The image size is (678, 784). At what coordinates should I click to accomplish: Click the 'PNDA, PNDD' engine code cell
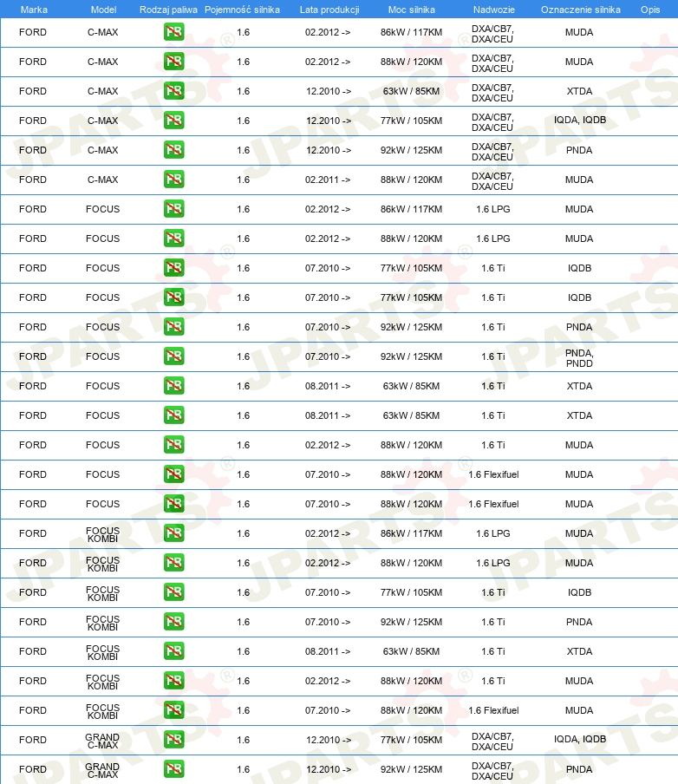pos(579,358)
